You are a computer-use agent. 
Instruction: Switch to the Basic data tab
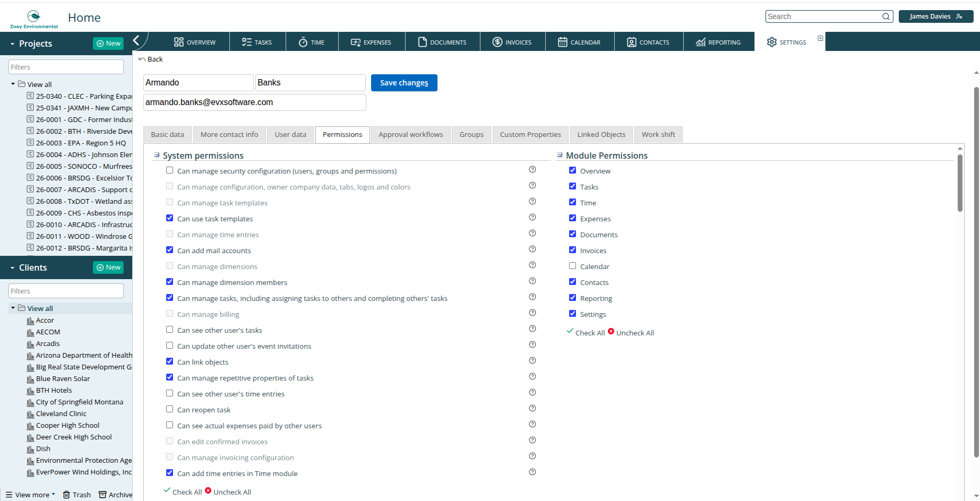point(168,135)
